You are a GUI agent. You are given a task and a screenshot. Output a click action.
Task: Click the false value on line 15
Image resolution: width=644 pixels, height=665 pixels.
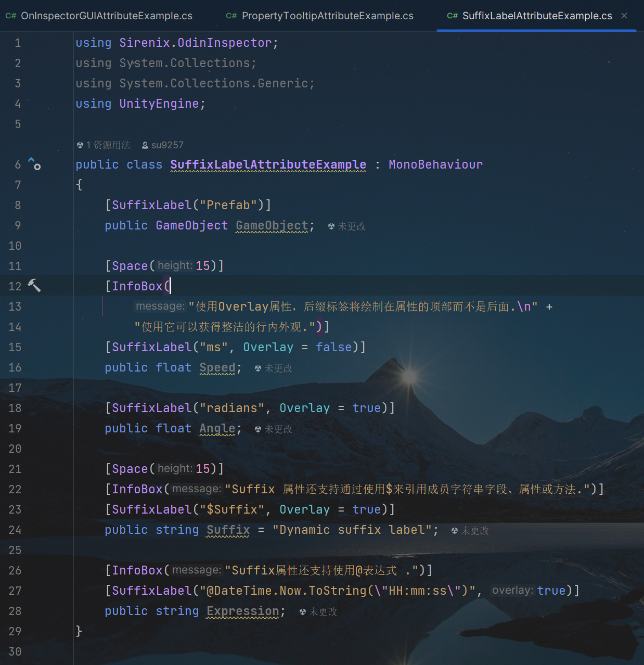333,347
